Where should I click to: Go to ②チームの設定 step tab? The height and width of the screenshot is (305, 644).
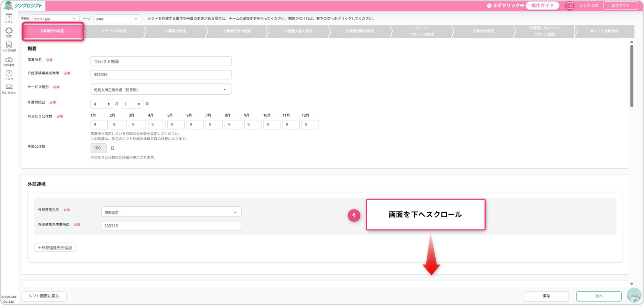coord(114,31)
